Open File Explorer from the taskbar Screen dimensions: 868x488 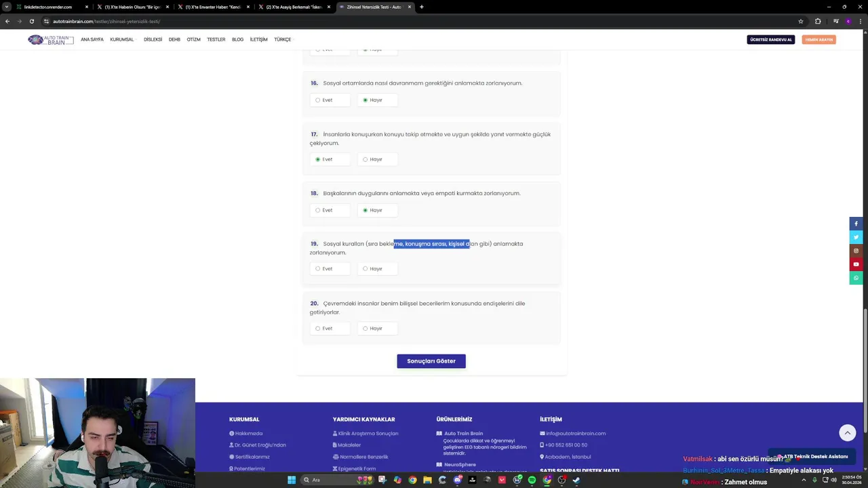click(x=427, y=480)
